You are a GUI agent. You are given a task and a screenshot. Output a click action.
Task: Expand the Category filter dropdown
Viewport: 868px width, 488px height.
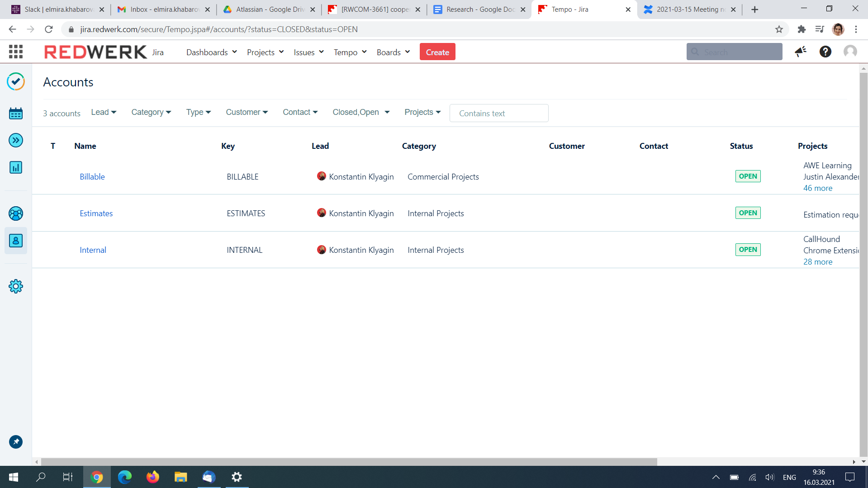pos(151,112)
